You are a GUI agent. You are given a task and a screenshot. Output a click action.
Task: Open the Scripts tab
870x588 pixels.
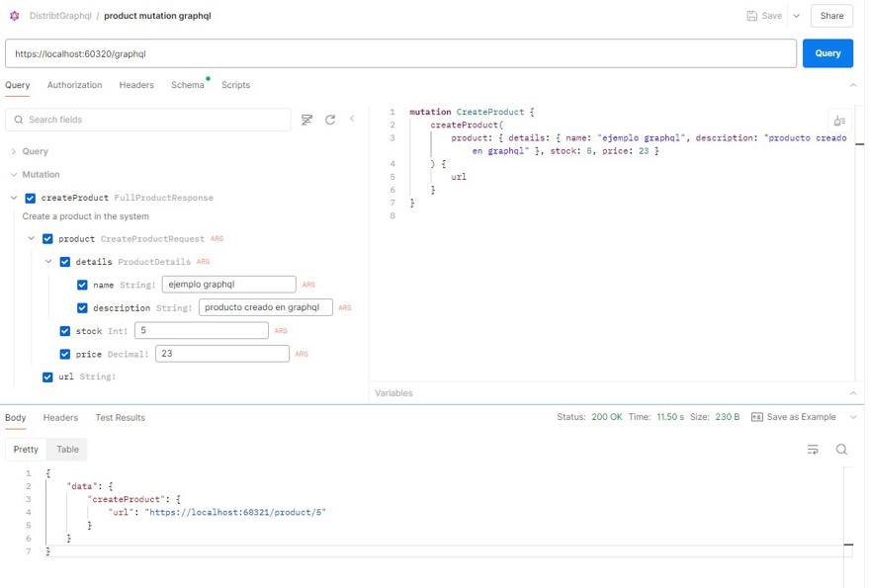tap(236, 85)
